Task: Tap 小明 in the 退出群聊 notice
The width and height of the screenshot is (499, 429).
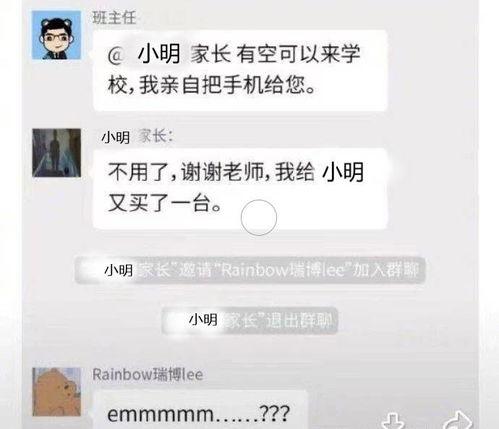Action: [203, 320]
